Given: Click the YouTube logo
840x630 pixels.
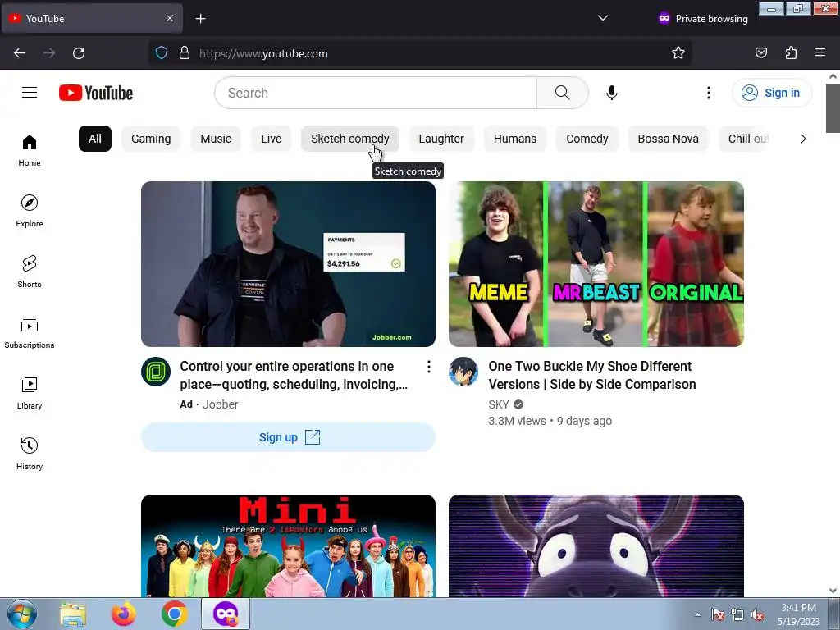Looking at the screenshot, I should coord(96,93).
